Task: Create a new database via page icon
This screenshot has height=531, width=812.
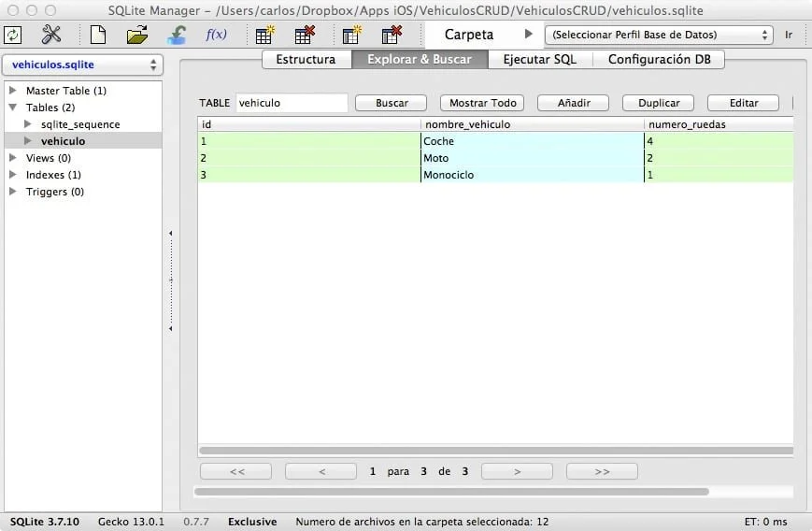Action: coord(98,35)
